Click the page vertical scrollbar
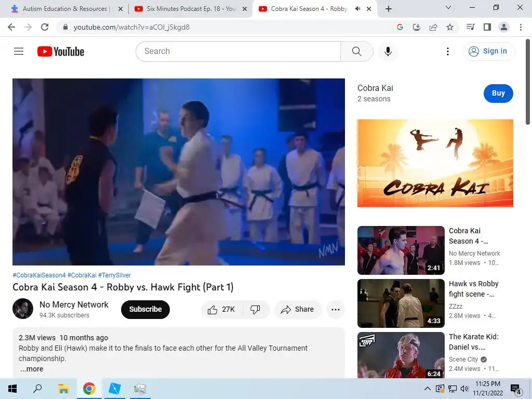The height and width of the screenshot is (399, 532). coord(528,82)
